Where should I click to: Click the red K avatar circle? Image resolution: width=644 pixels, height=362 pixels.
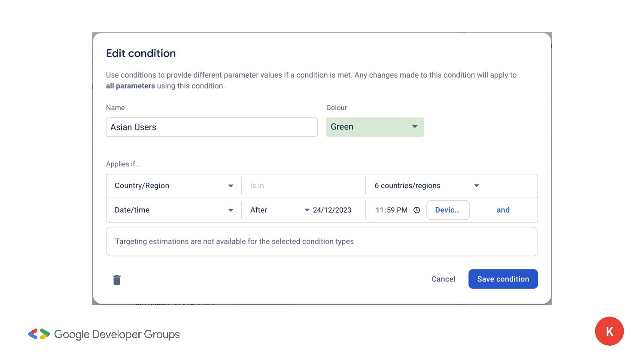tap(609, 331)
